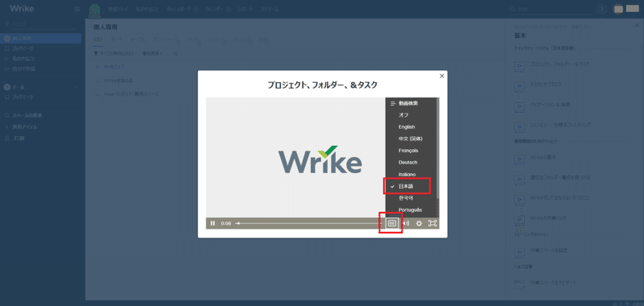Screen dimensions: 644x306
Task: Switch to the テーブル view tab
Action: [138, 39]
